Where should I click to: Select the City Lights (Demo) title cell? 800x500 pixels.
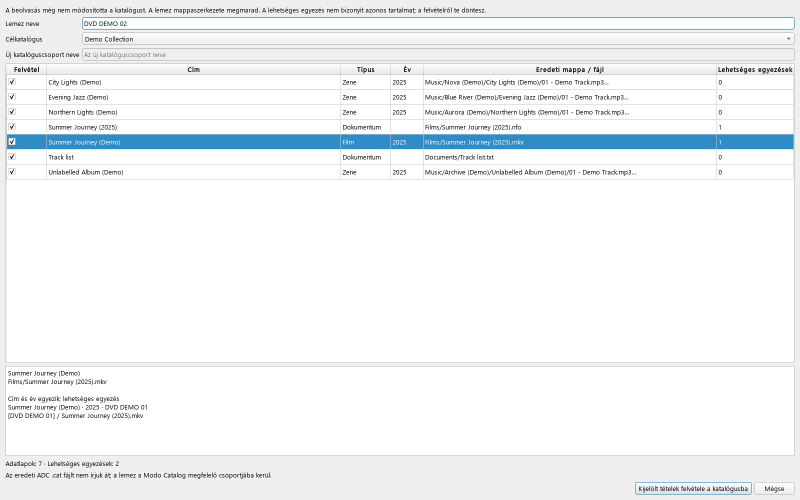click(193, 82)
